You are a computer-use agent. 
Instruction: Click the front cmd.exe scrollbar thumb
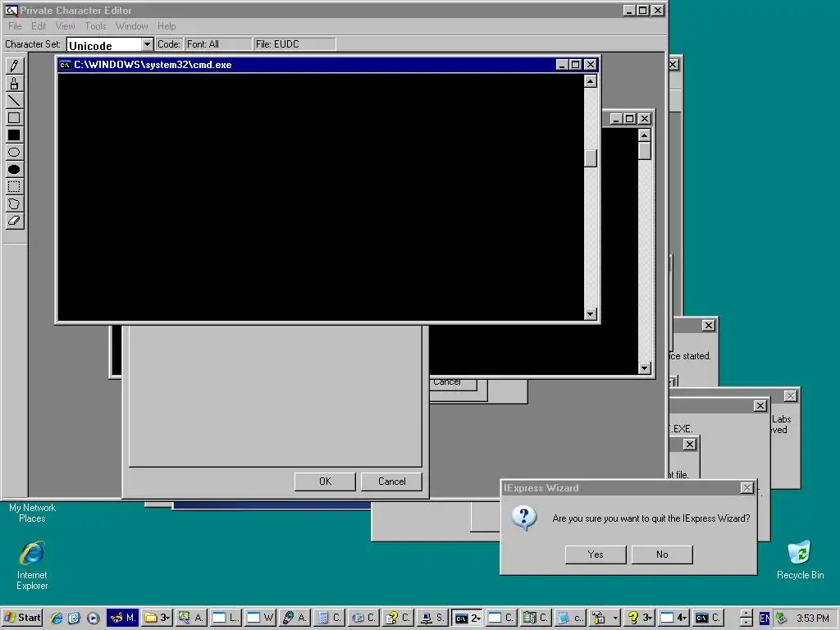[x=591, y=158]
